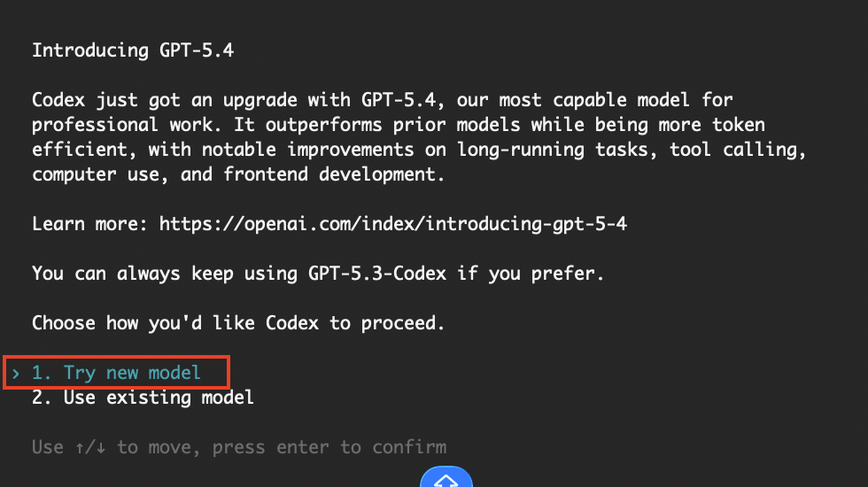Click the "Choose how you'd like Codex to proceed." prompt

[x=237, y=323]
